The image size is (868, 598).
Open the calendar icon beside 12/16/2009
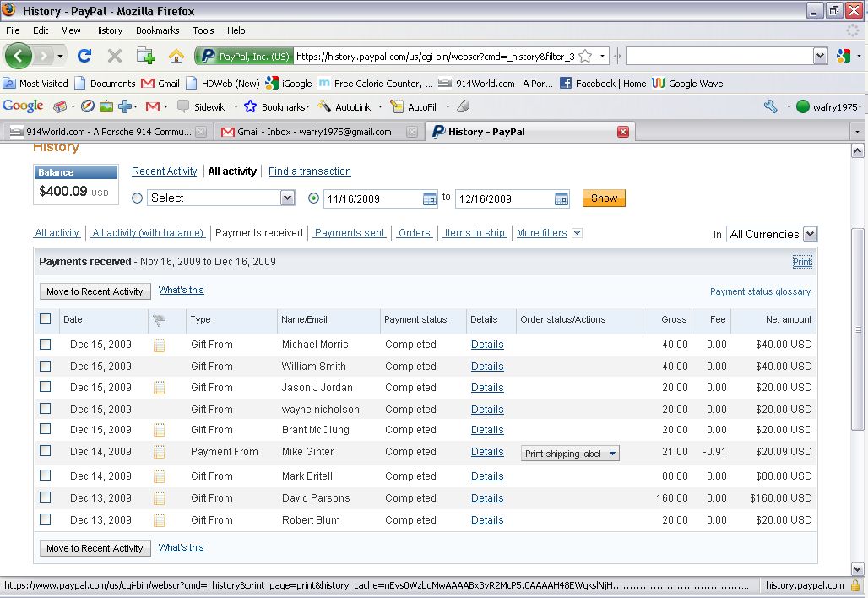(x=561, y=198)
